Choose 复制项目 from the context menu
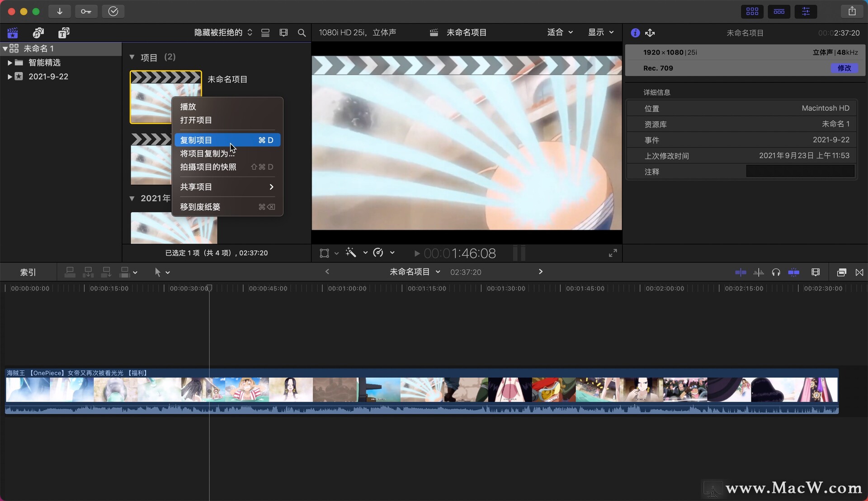Viewport: 868px width, 501px height. pyautogui.click(x=227, y=140)
